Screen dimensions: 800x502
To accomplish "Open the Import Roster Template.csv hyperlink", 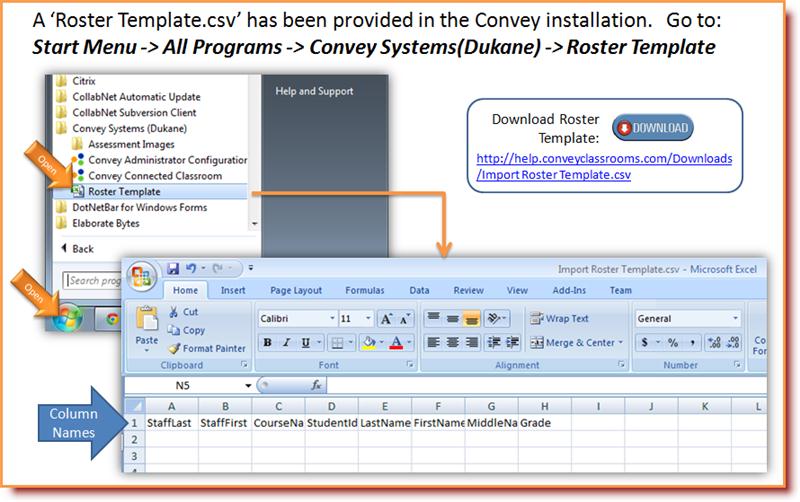I will [x=604, y=167].
